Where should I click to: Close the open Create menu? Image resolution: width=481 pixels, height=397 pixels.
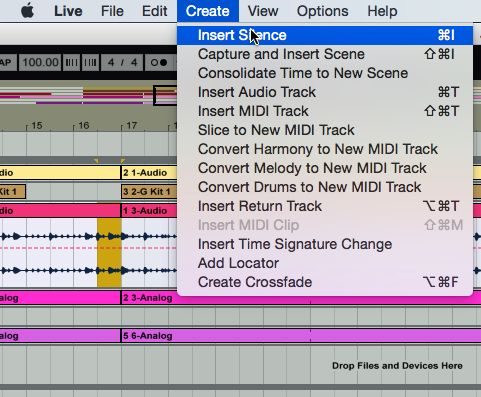pos(208,11)
